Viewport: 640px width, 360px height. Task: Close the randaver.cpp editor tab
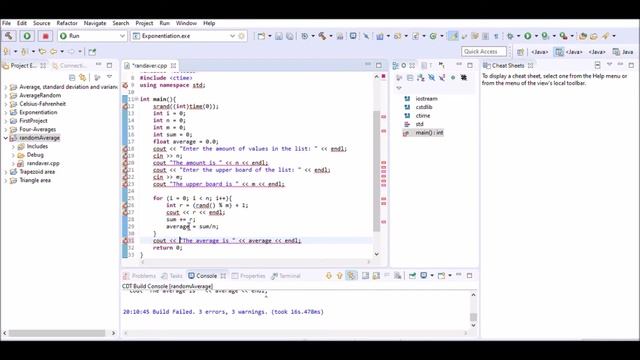click(173, 65)
